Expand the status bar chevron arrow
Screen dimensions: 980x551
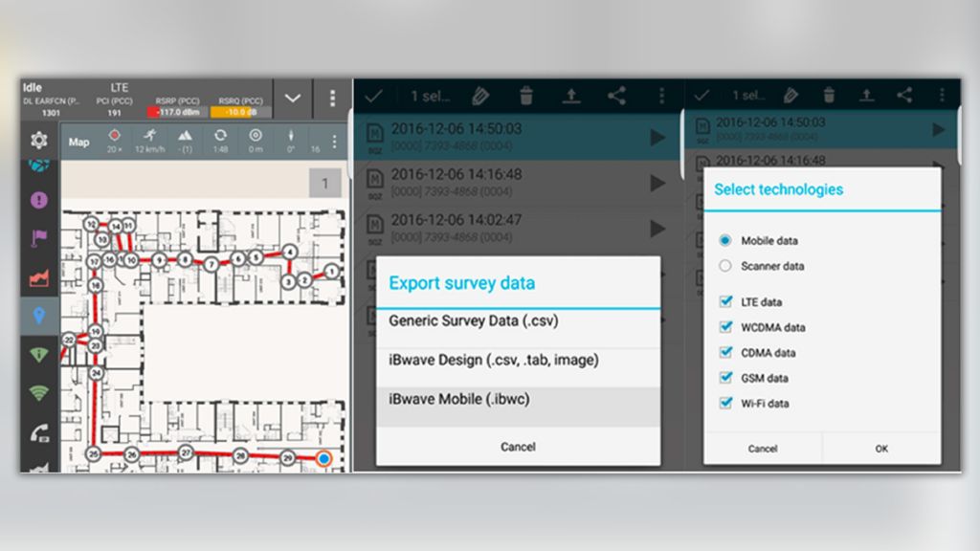(293, 99)
